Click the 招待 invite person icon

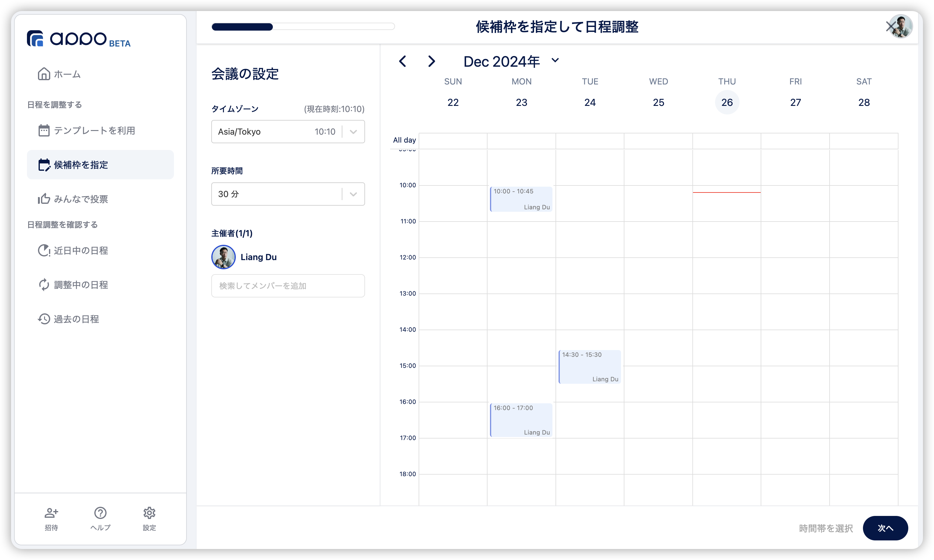[51, 513]
